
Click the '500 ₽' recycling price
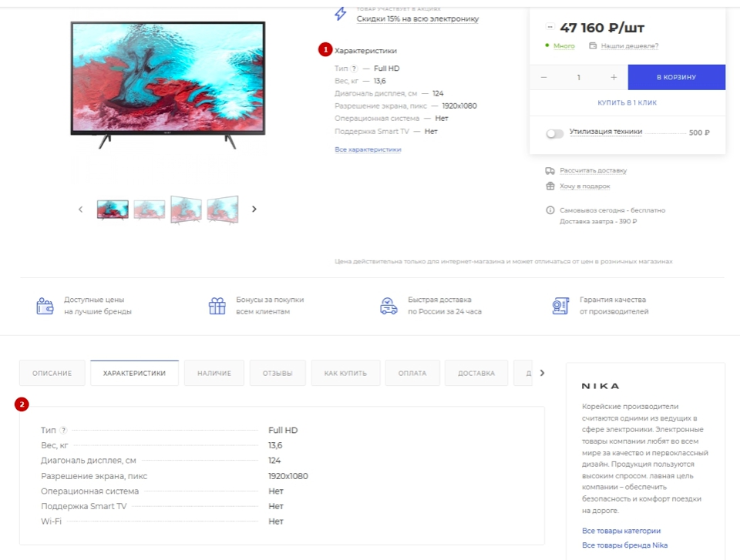point(699,132)
